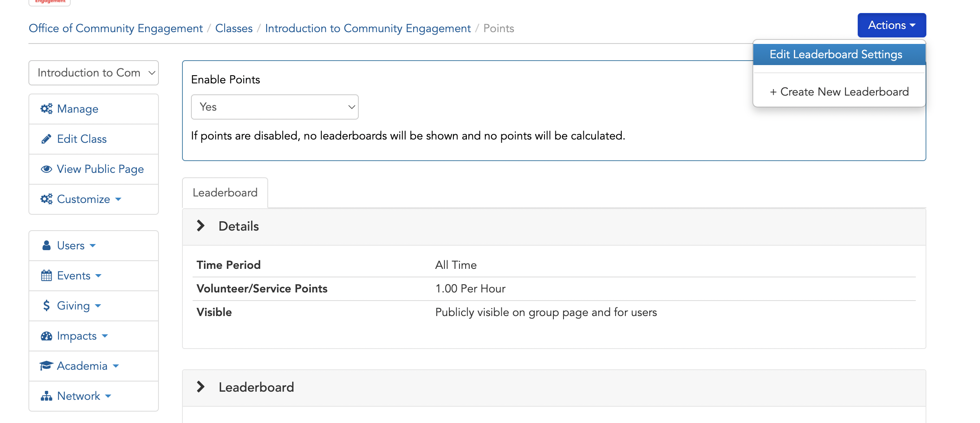The height and width of the screenshot is (423, 980).
Task: Open the class selector dropdown
Action: (x=94, y=73)
